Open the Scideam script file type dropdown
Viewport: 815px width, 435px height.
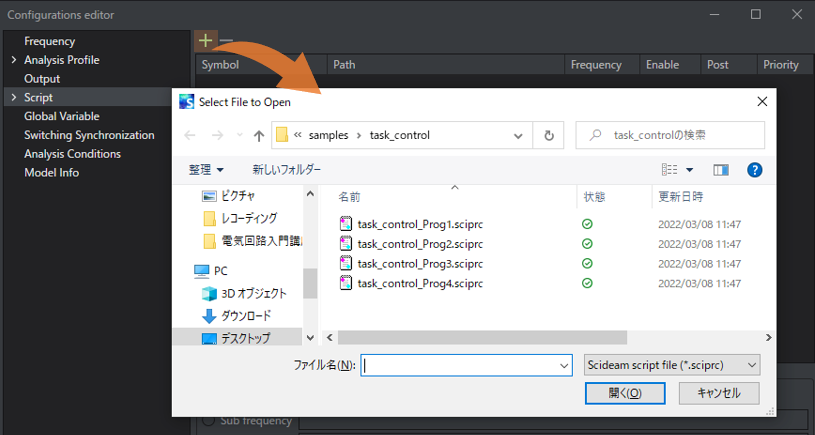point(673,365)
